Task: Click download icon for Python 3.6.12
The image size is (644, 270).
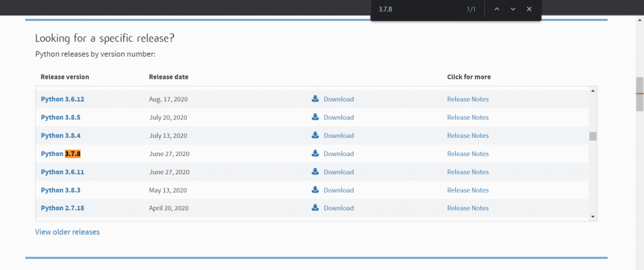Action: [x=315, y=99]
